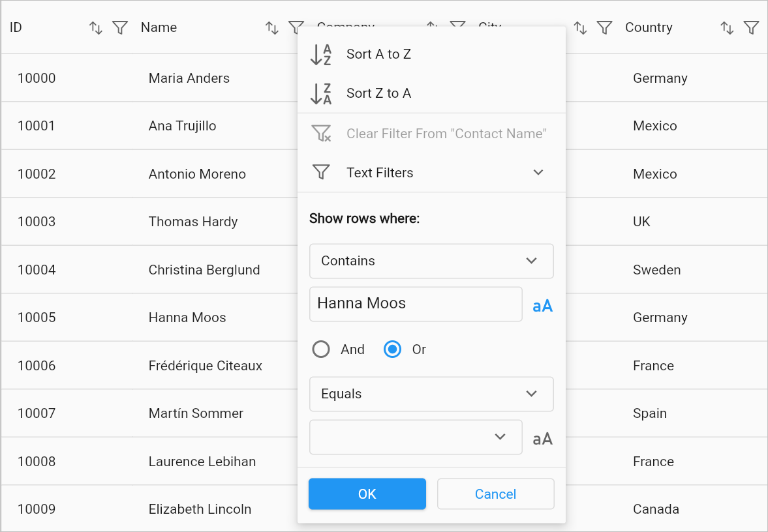Image resolution: width=768 pixels, height=532 pixels.
Task: Sort the Country column
Action: pyautogui.click(x=727, y=28)
